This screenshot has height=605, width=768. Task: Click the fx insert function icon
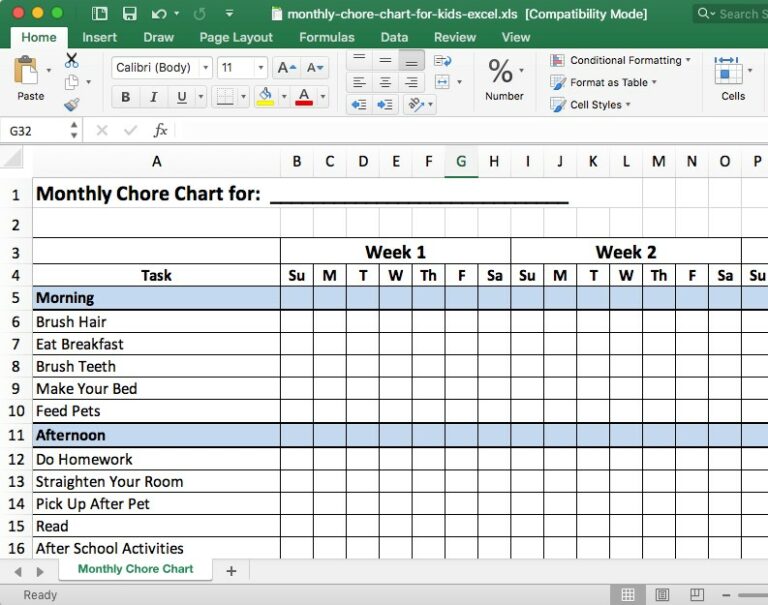(160, 130)
